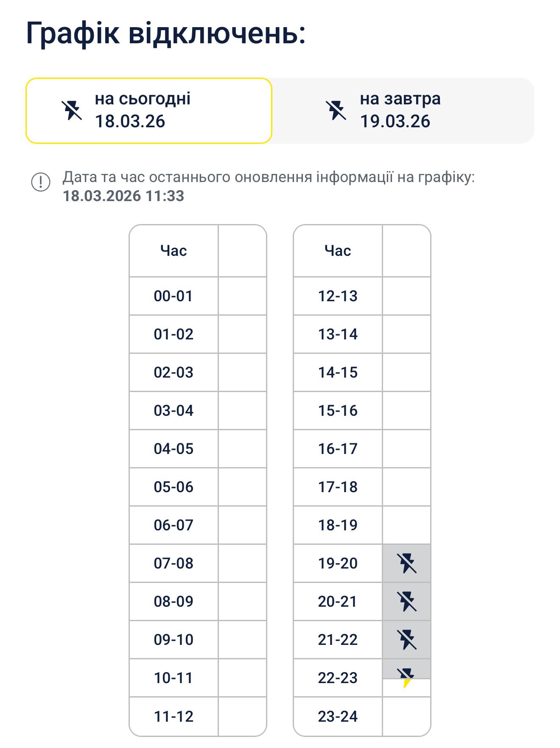Select the 00-01 time slot row

[x=174, y=296]
